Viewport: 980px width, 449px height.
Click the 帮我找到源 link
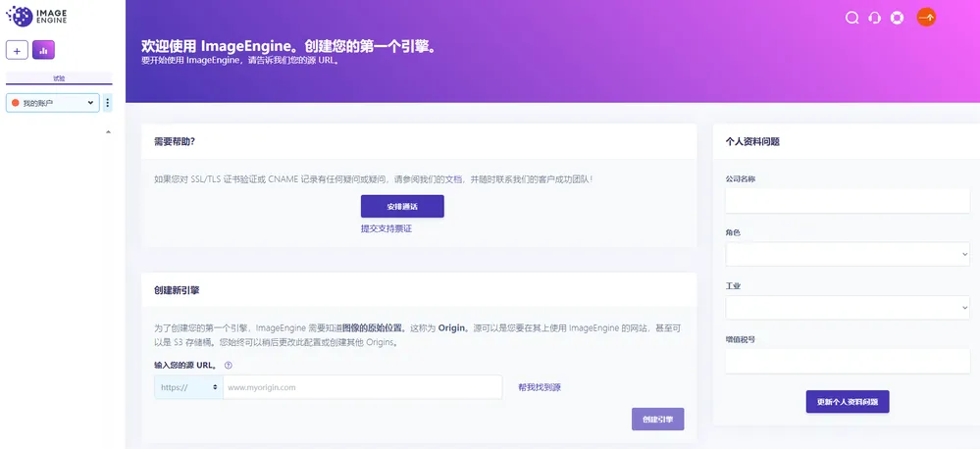coord(540,387)
